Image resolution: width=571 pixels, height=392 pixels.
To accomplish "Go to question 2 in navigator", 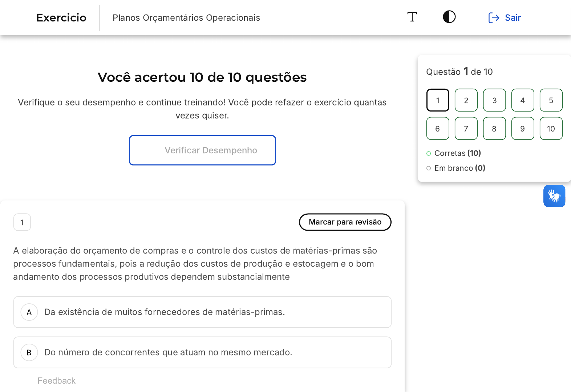I will pyautogui.click(x=466, y=100).
